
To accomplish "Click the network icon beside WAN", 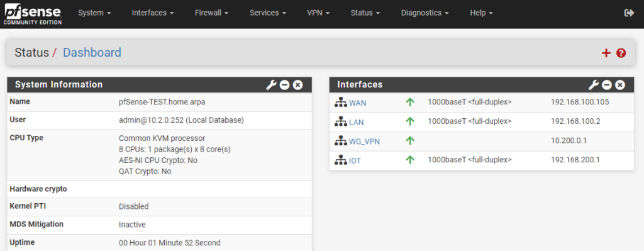I will click(x=340, y=103).
